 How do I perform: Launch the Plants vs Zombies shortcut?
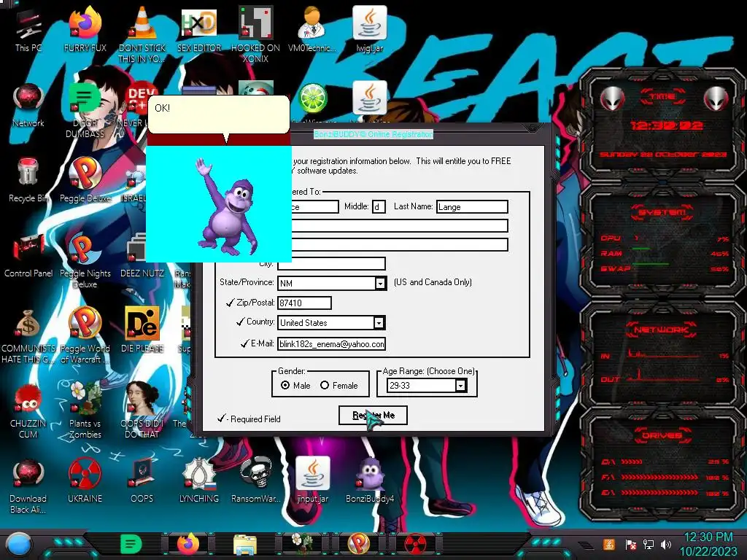coord(85,411)
